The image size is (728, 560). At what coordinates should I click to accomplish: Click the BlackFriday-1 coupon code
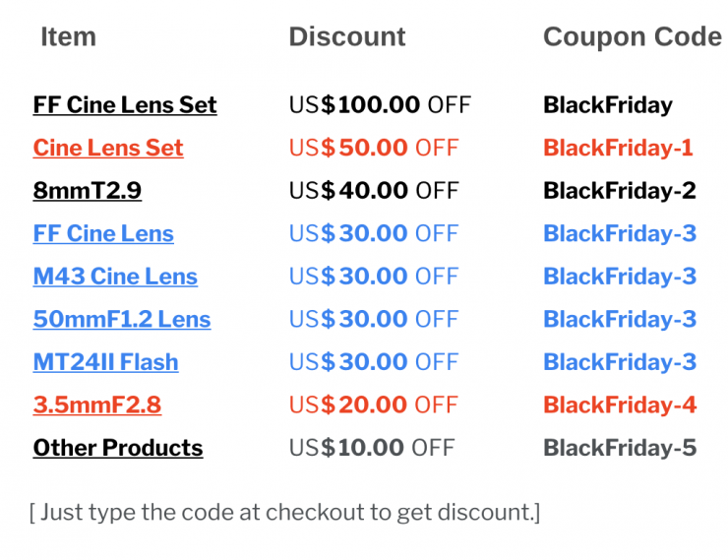(618, 149)
